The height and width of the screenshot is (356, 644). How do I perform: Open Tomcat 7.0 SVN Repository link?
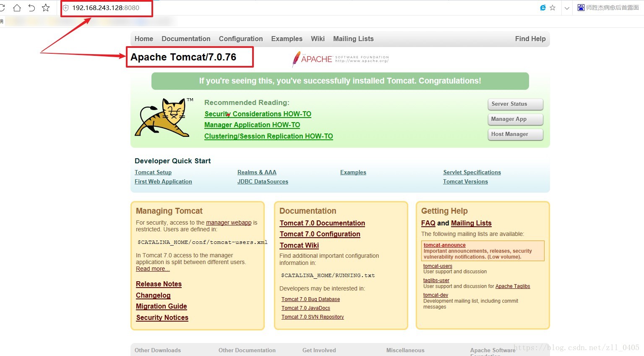pyautogui.click(x=313, y=317)
